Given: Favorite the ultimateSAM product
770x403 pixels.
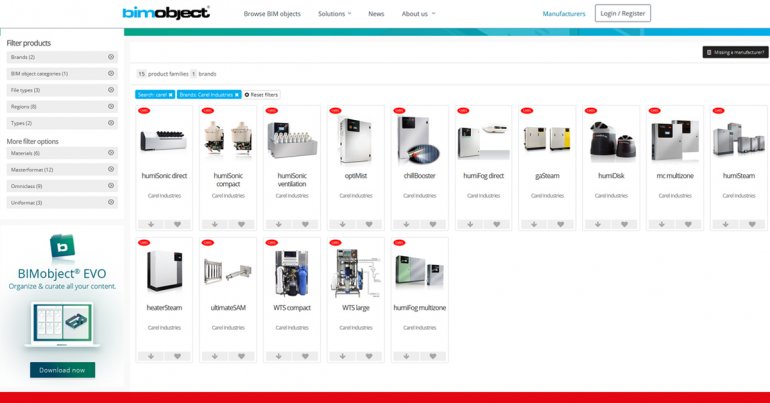Looking at the screenshot, I should point(241,356).
